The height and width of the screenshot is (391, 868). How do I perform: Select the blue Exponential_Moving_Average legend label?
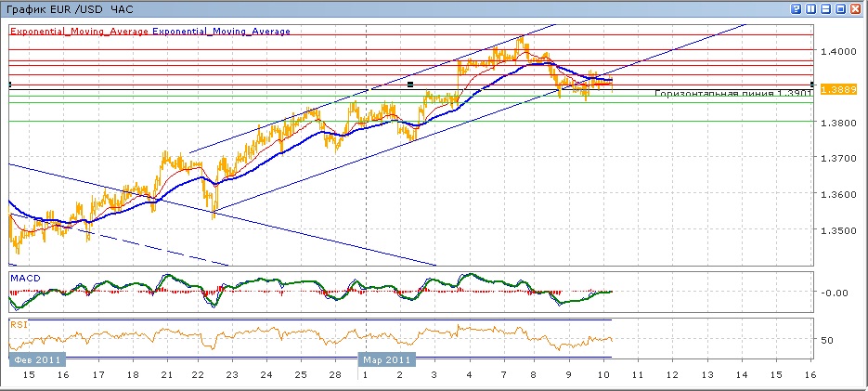222,31
